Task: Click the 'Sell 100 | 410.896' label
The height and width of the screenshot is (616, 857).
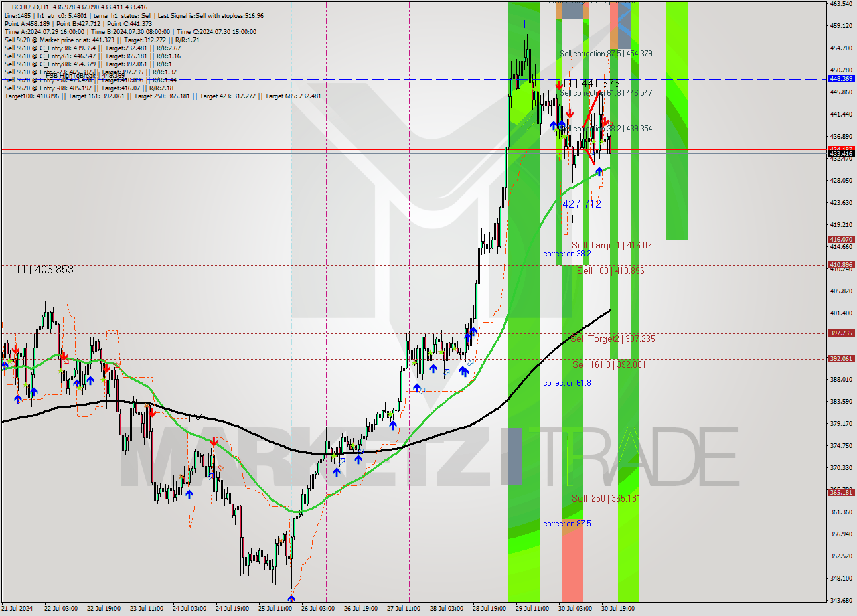Action: tap(611, 271)
